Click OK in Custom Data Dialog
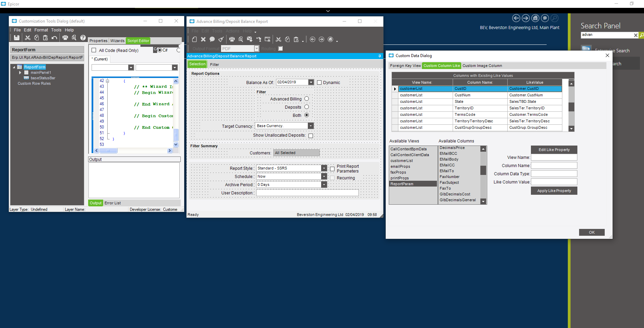 (592, 232)
